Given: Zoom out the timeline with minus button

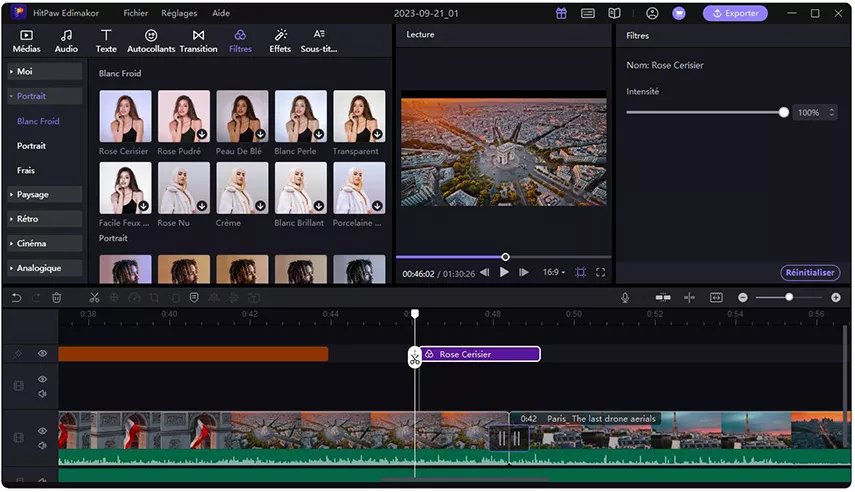Looking at the screenshot, I should (x=743, y=298).
